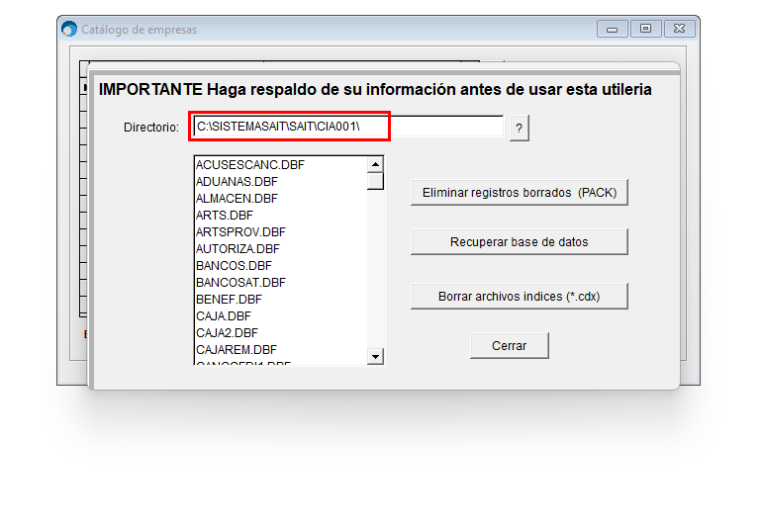The image size is (761, 532).
Task: Maximize the Catálogo de empresas window
Action: (645, 29)
